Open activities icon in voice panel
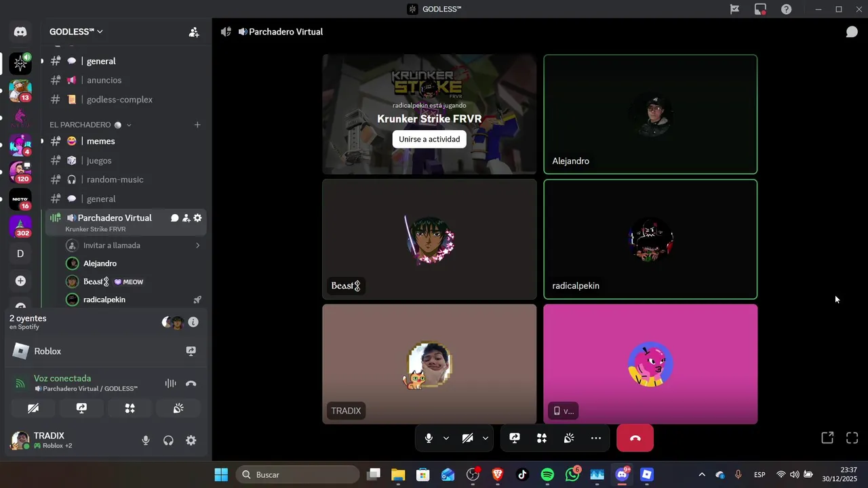Image resolution: width=868 pixels, height=488 pixels. (130, 408)
